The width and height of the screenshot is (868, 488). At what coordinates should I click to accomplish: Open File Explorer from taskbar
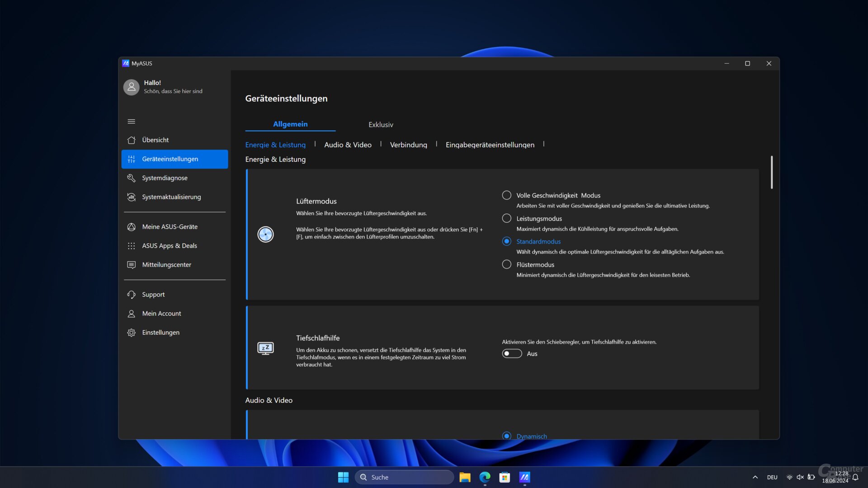point(465,477)
